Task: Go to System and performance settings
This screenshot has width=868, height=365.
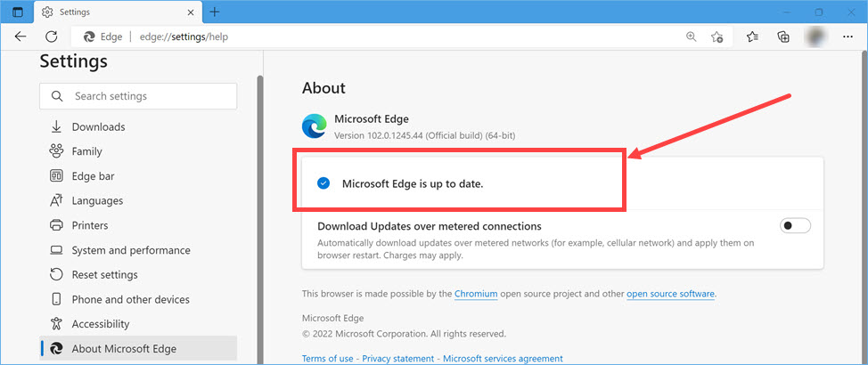Action: pyautogui.click(x=130, y=250)
